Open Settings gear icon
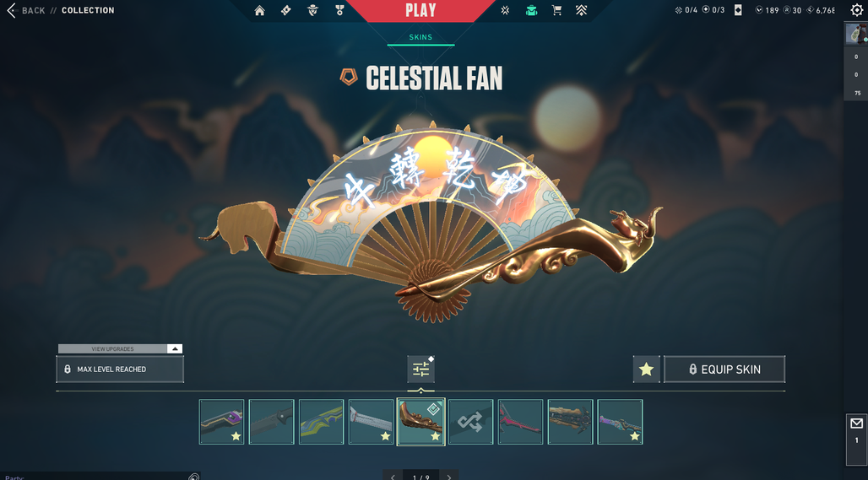The height and width of the screenshot is (480, 868). (x=856, y=10)
